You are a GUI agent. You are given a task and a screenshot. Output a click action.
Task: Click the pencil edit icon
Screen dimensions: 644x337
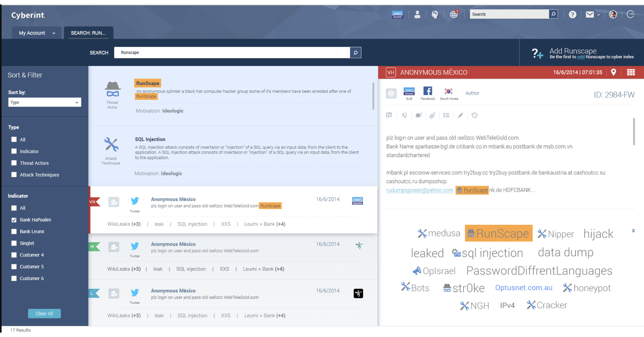pyautogui.click(x=460, y=115)
